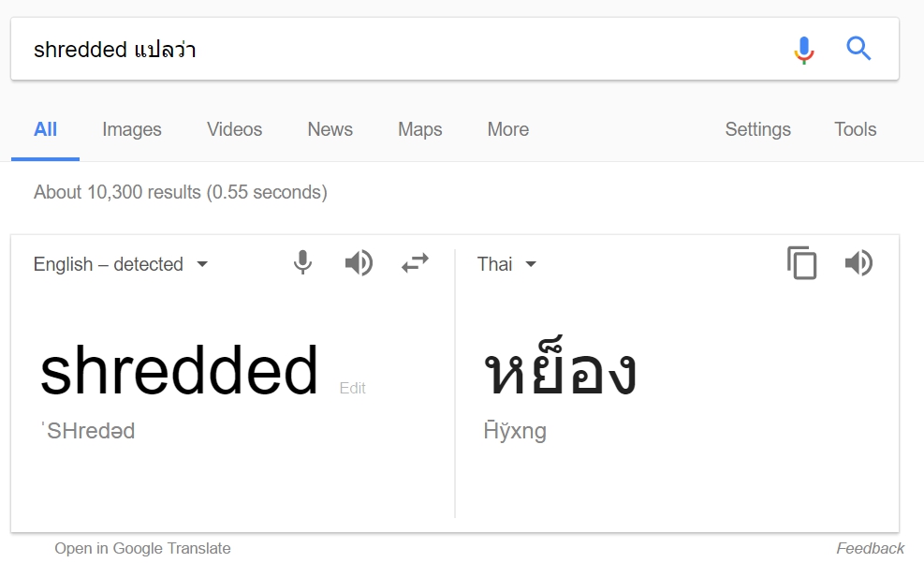The height and width of the screenshot is (563, 924).
Task: Copy the Thai translation to clipboard
Action: click(802, 263)
